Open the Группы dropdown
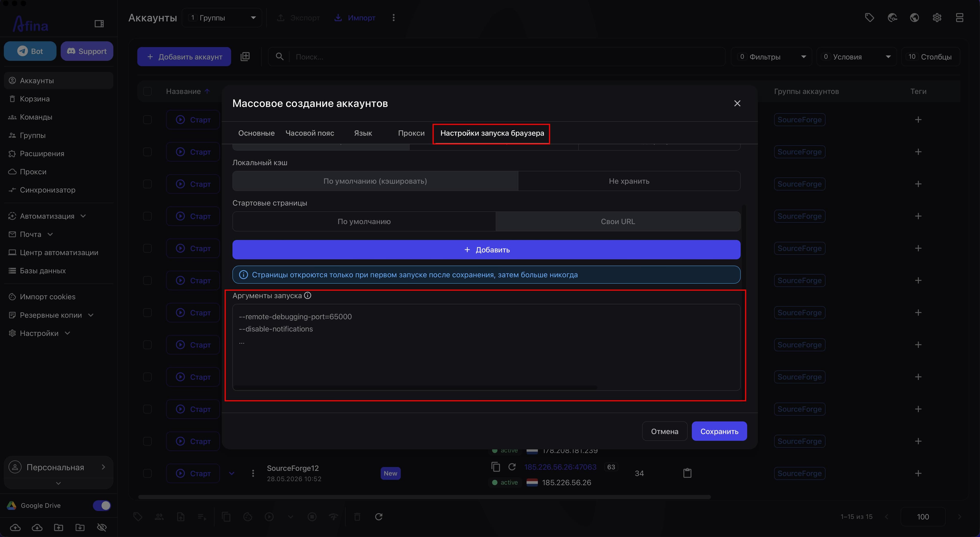 [222, 18]
